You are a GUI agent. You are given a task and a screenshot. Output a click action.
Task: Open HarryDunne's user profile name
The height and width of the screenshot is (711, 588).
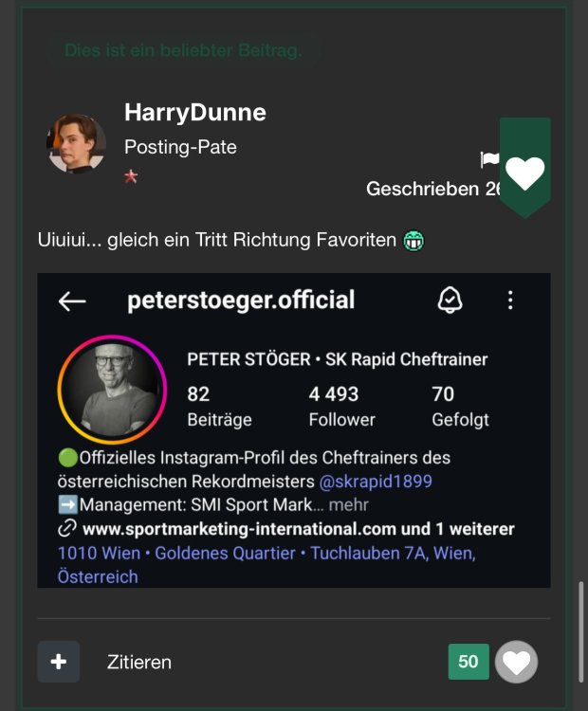click(194, 113)
